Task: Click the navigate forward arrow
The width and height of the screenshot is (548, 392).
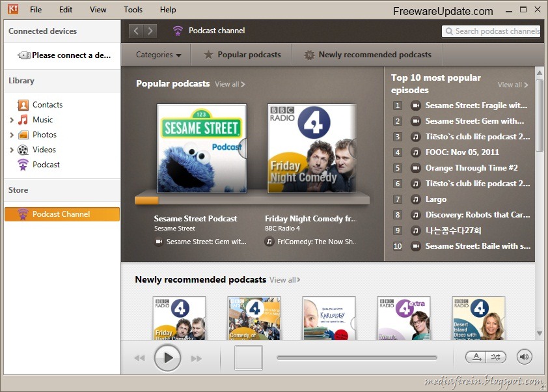Action: 150,31
